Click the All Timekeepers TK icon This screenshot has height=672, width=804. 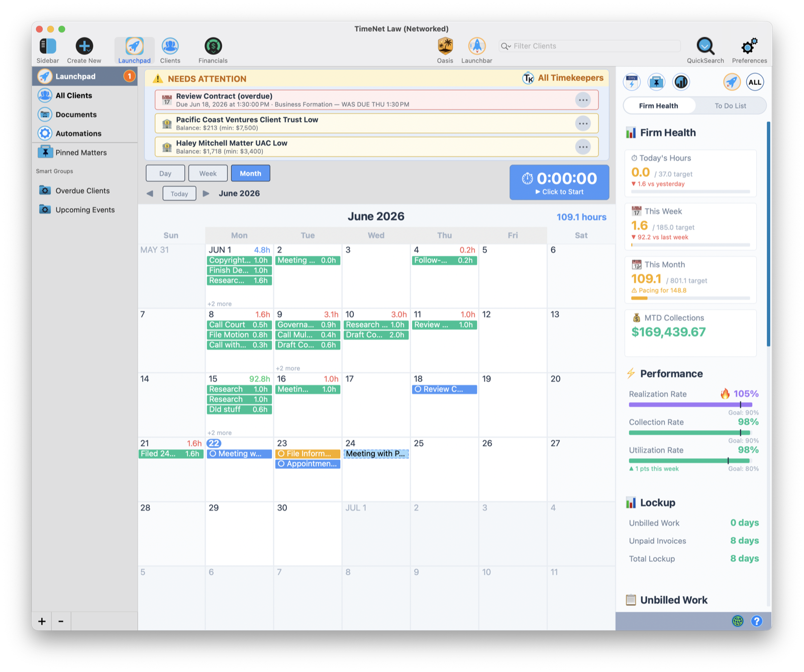[528, 78]
